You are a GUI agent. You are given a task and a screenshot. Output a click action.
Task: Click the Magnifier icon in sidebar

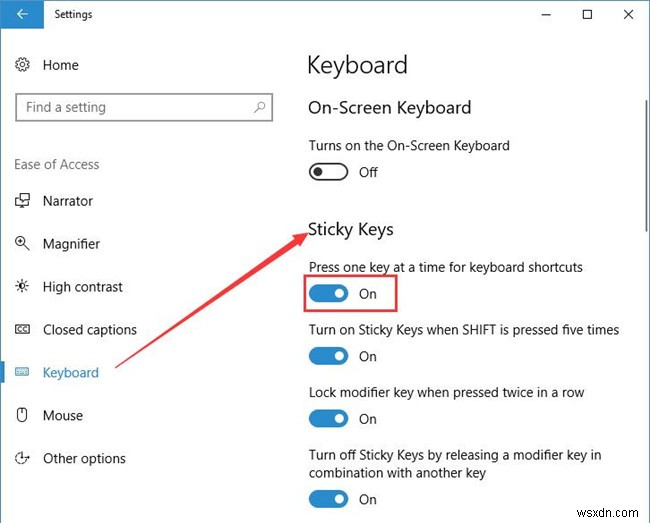[22, 243]
